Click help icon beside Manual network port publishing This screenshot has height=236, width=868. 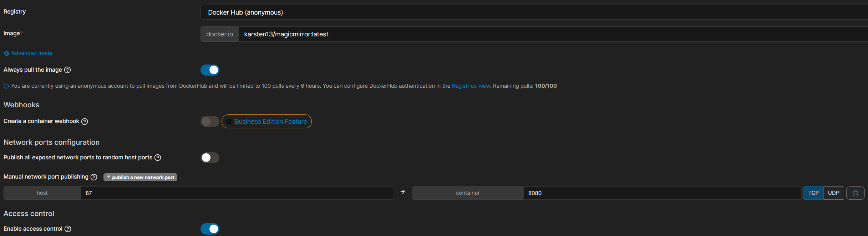tap(94, 177)
